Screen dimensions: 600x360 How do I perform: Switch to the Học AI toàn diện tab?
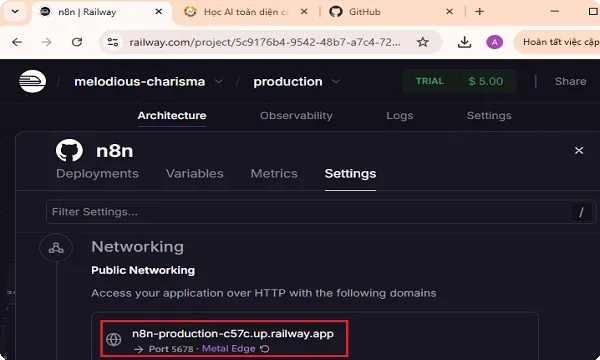[245, 12]
